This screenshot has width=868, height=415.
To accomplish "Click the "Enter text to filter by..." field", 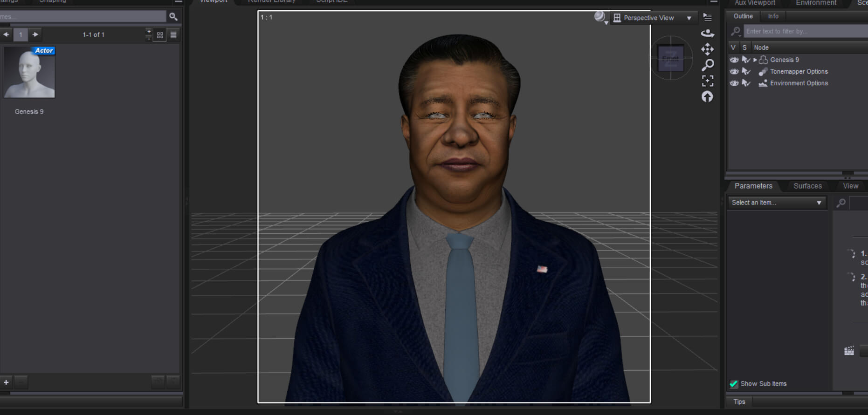I will click(806, 31).
